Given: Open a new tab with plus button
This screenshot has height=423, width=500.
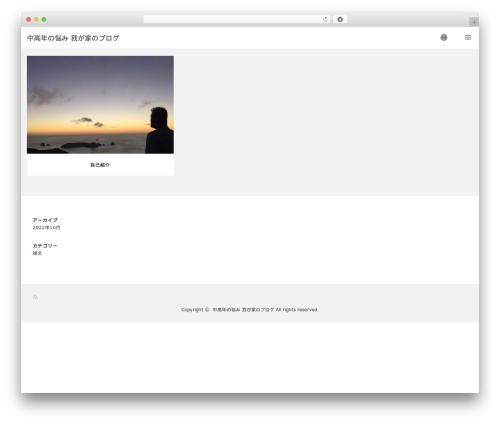Looking at the screenshot, I should [x=474, y=22].
